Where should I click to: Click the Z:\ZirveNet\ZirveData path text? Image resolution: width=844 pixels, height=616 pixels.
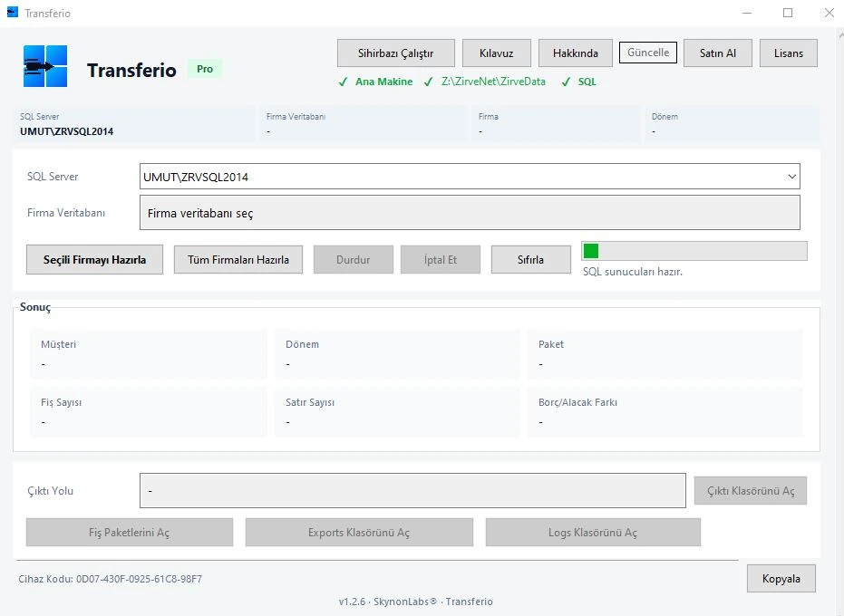click(493, 82)
